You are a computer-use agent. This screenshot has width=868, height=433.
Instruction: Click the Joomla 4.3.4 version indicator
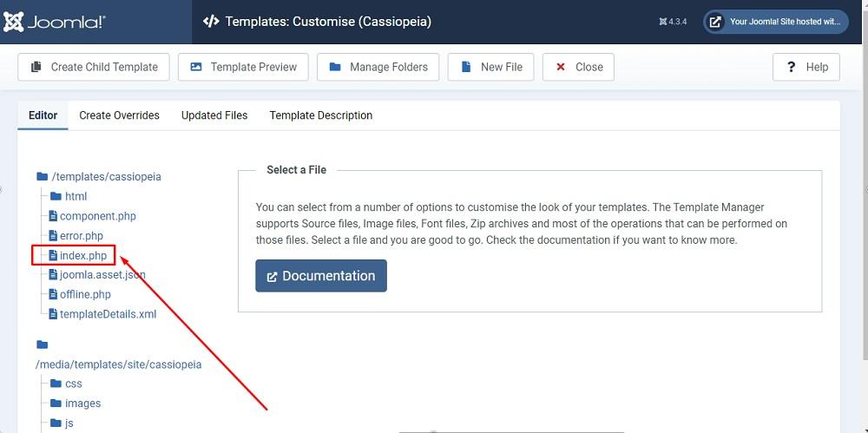[674, 23]
